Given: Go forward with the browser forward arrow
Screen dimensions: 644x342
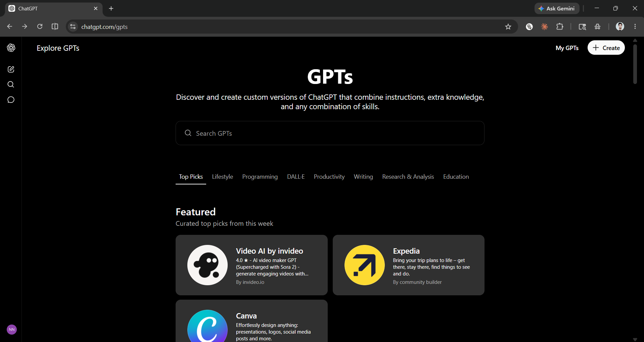Looking at the screenshot, I should (25, 27).
